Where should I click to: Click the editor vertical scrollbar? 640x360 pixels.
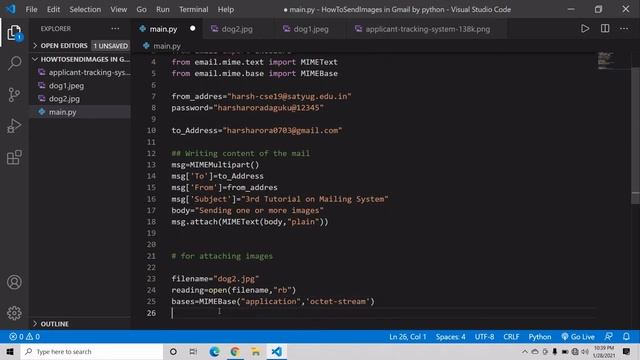click(x=636, y=135)
